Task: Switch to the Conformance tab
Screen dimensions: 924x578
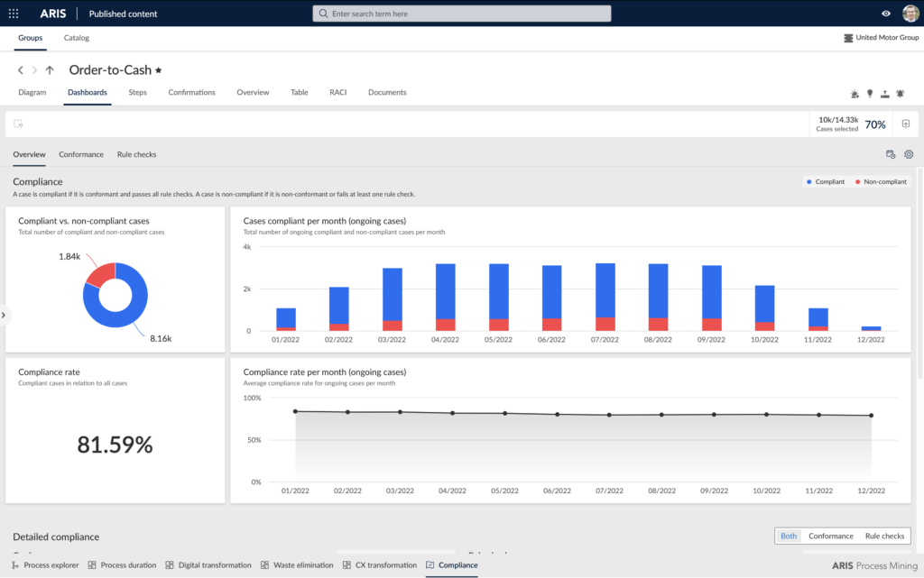Action: (81, 154)
